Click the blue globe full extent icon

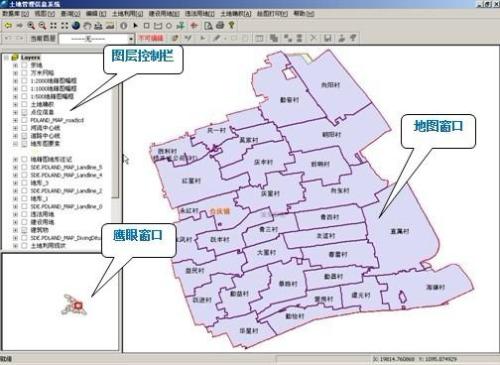click(x=76, y=26)
